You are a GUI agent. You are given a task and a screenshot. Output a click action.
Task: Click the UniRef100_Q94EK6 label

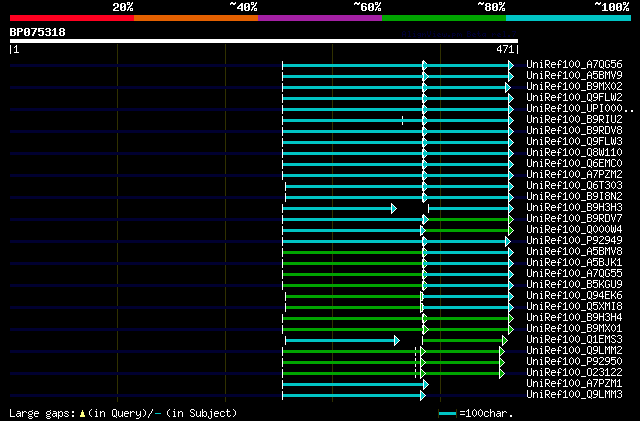tap(574, 296)
